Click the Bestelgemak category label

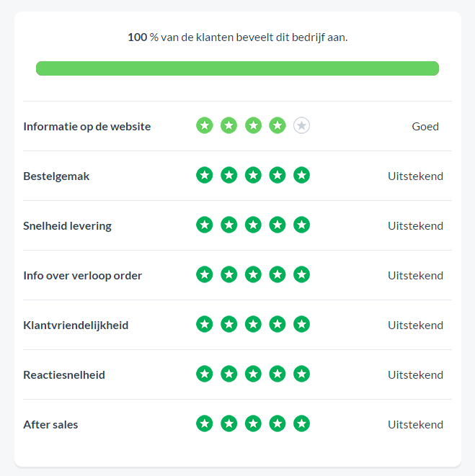(x=56, y=176)
